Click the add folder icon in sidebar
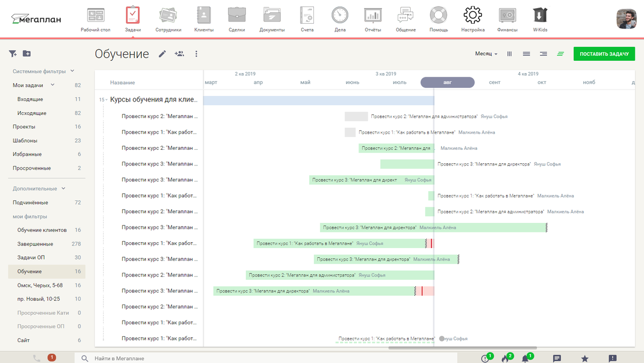This screenshot has height=363, width=644. pyautogui.click(x=27, y=54)
